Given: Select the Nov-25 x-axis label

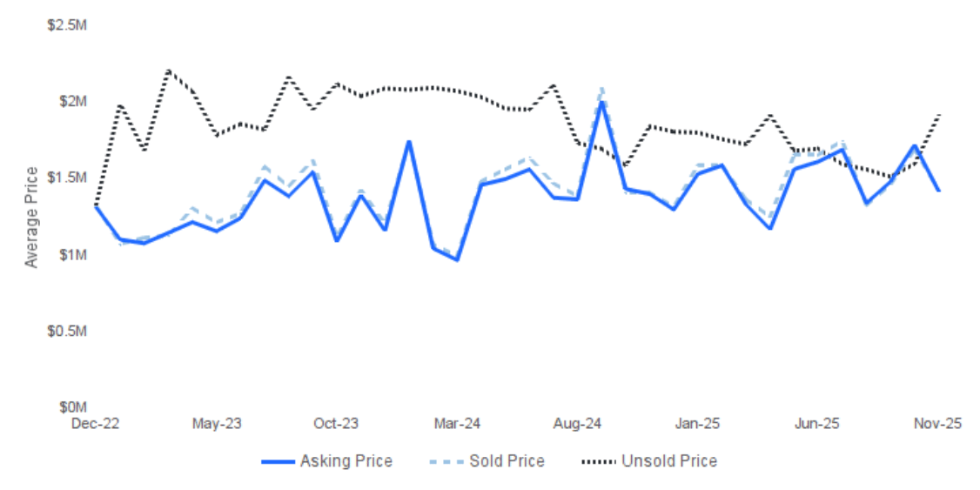Looking at the screenshot, I should [x=937, y=424].
